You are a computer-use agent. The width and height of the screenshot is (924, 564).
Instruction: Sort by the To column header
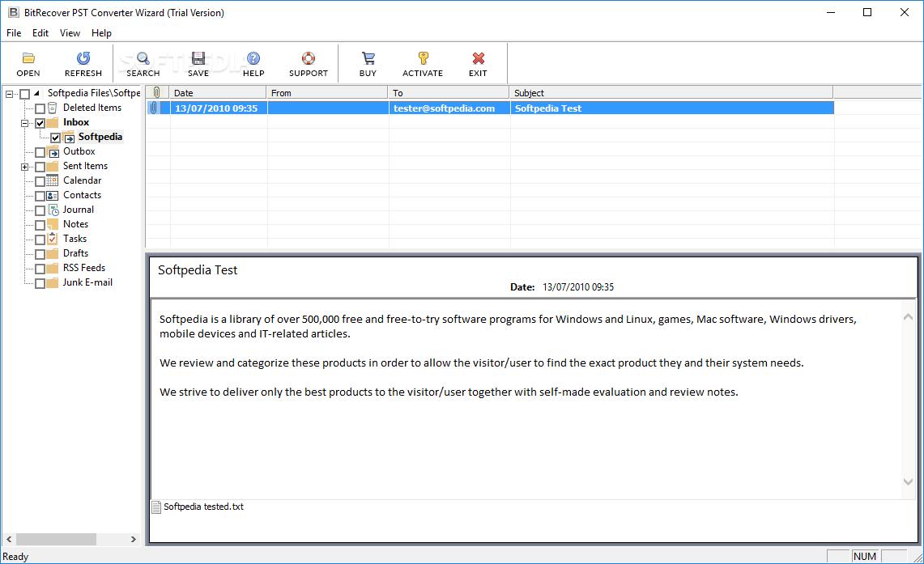coord(449,92)
